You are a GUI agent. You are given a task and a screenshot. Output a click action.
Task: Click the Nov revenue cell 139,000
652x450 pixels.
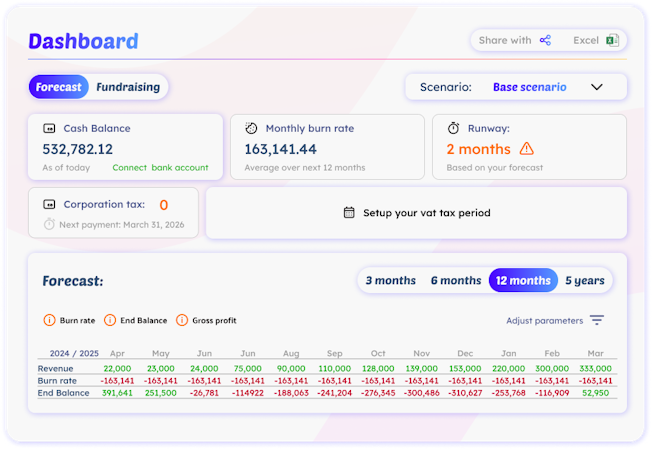[422, 368]
